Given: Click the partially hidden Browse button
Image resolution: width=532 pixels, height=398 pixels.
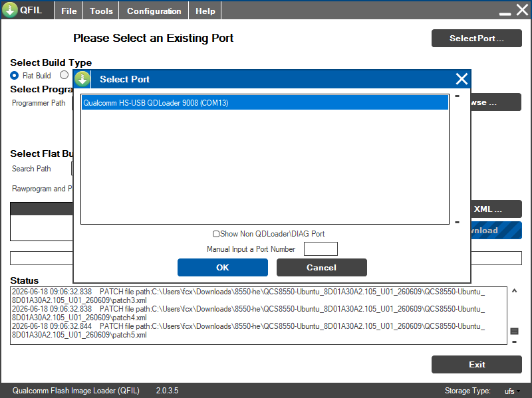Looking at the screenshot, I should click(496, 102).
